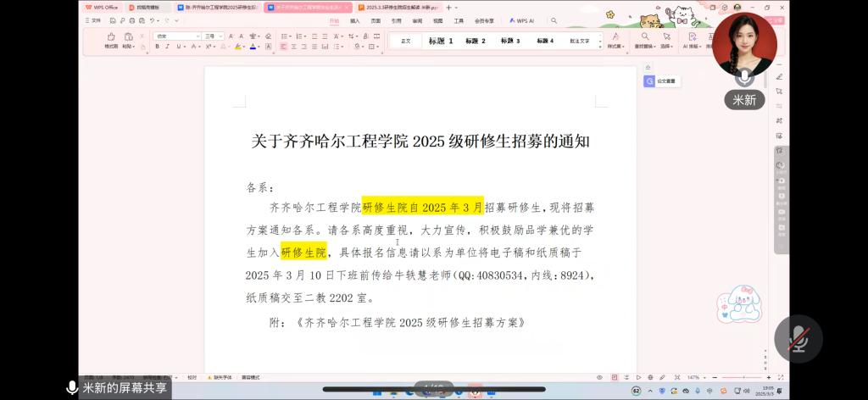Toggle underline formatting in the ribbon
Image resolution: width=868 pixels, height=400 pixels.
[x=177, y=47]
